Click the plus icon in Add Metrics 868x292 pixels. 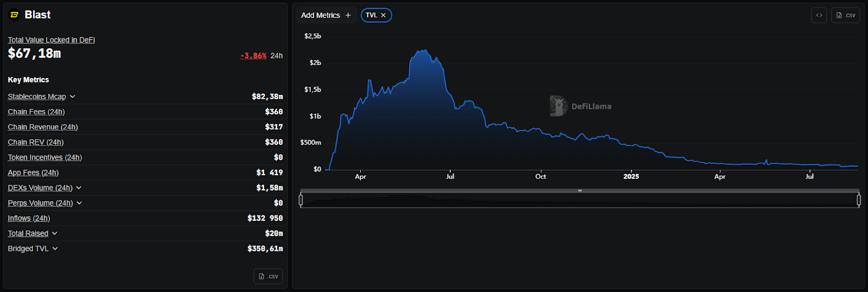point(348,15)
